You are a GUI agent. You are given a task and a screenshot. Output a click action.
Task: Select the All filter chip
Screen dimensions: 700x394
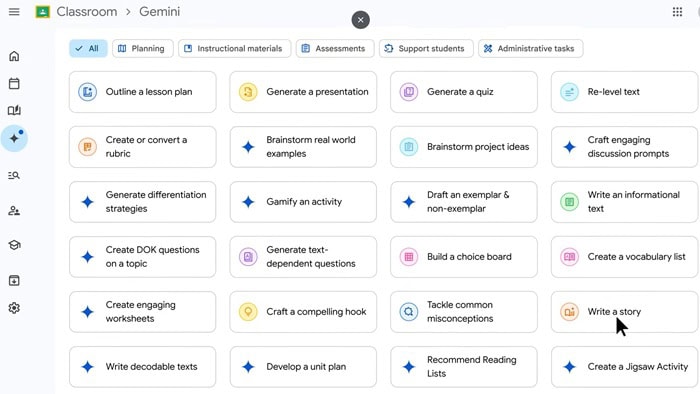88,49
